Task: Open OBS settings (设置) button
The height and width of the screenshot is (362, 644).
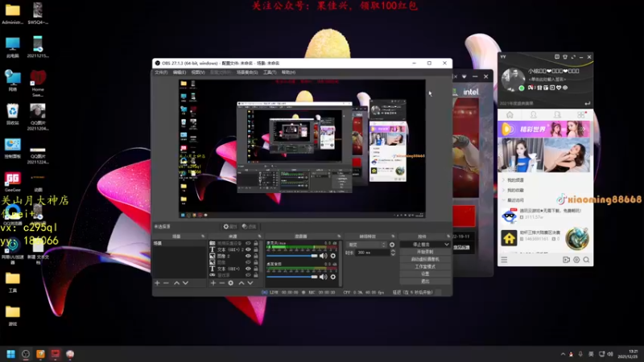Action: click(425, 274)
